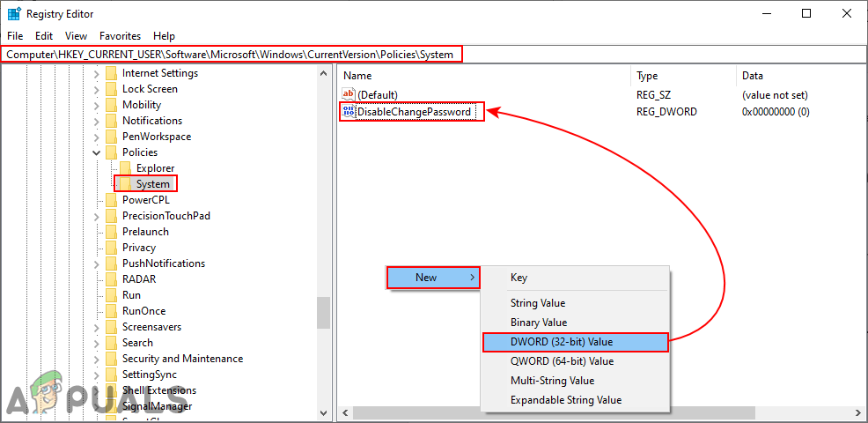868x423 pixels.
Task: Click the RADAR folder icon
Action: pyautogui.click(x=111, y=279)
